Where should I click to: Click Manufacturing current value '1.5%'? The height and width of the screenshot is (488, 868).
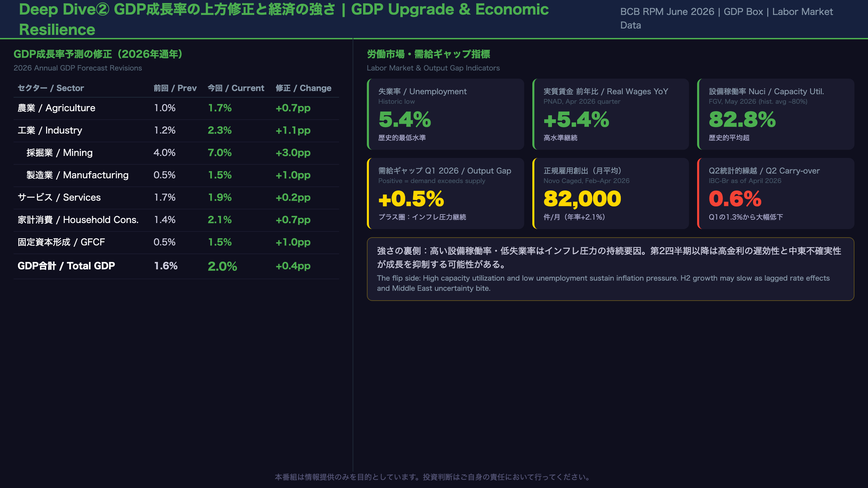point(220,175)
